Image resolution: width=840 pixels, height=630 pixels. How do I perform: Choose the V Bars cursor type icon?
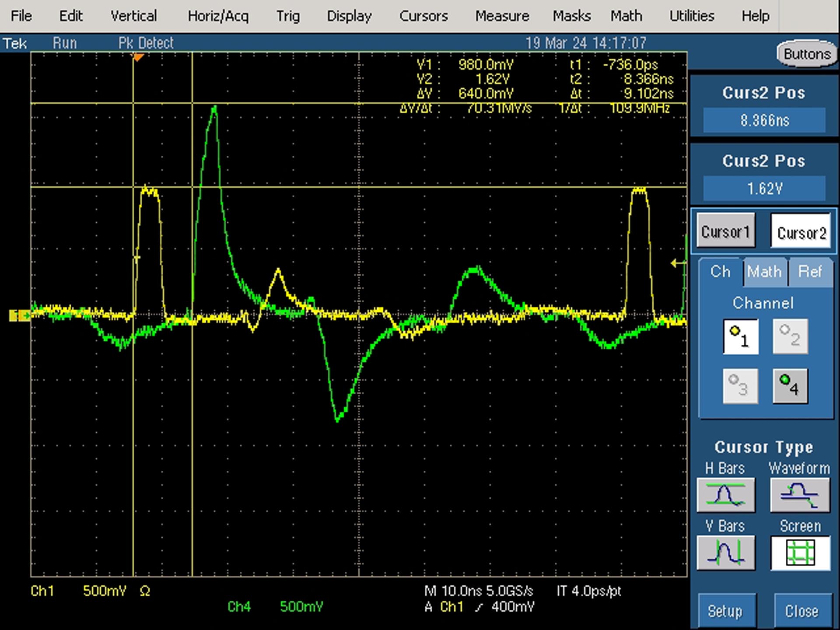(726, 553)
